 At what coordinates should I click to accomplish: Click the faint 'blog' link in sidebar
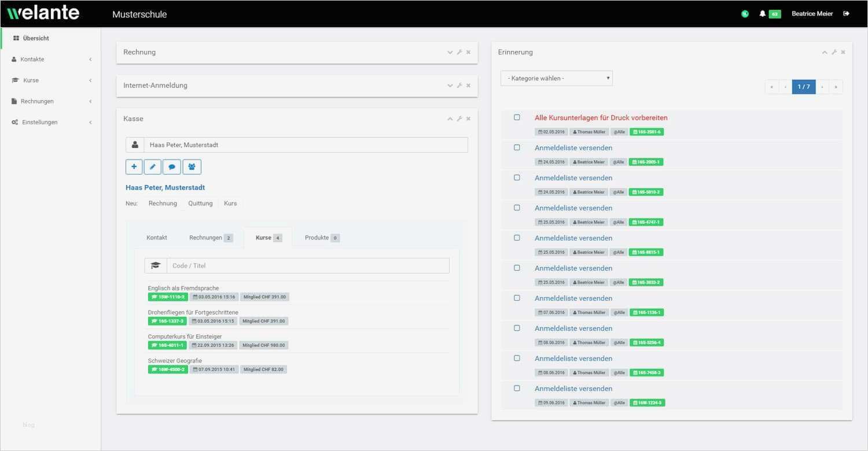coord(28,425)
